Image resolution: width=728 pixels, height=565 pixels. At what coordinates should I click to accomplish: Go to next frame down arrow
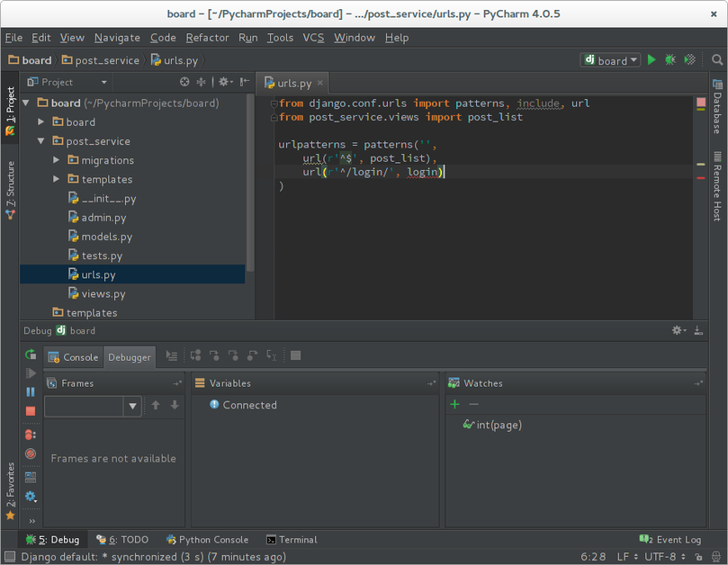pos(175,405)
